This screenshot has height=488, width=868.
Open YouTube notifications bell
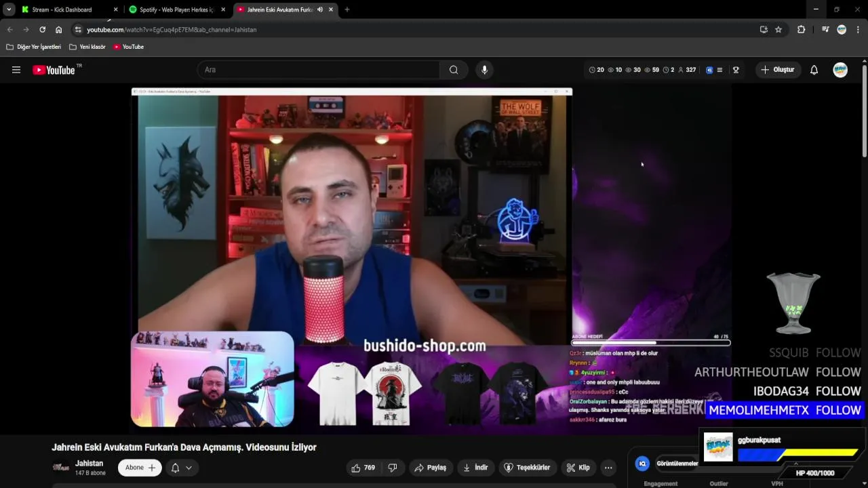tap(814, 70)
